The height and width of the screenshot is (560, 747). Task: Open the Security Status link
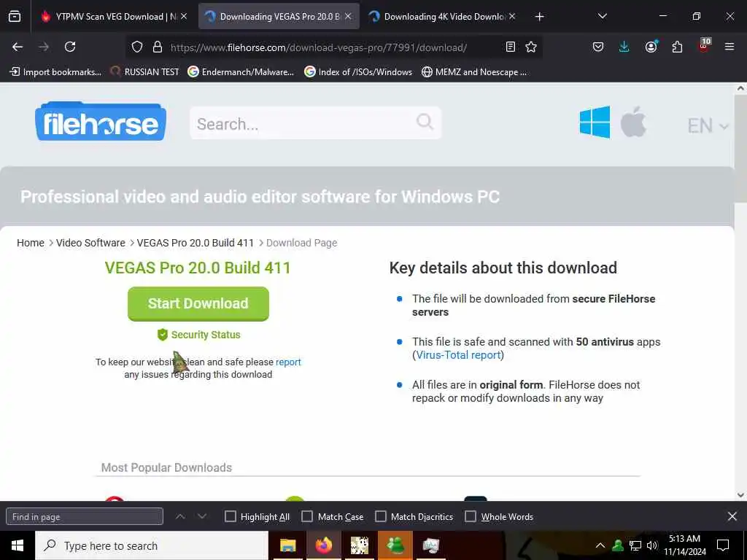coord(198,335)
